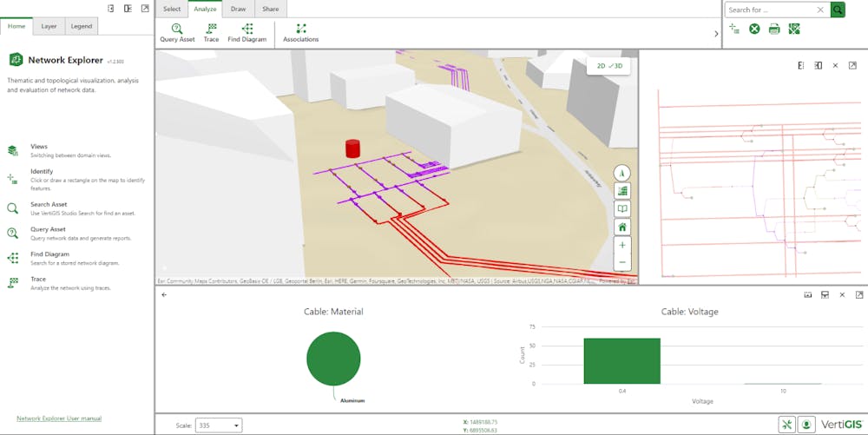Click the second icon in charts panel header
Screen dimensions: 868x435
click(825, 295)
